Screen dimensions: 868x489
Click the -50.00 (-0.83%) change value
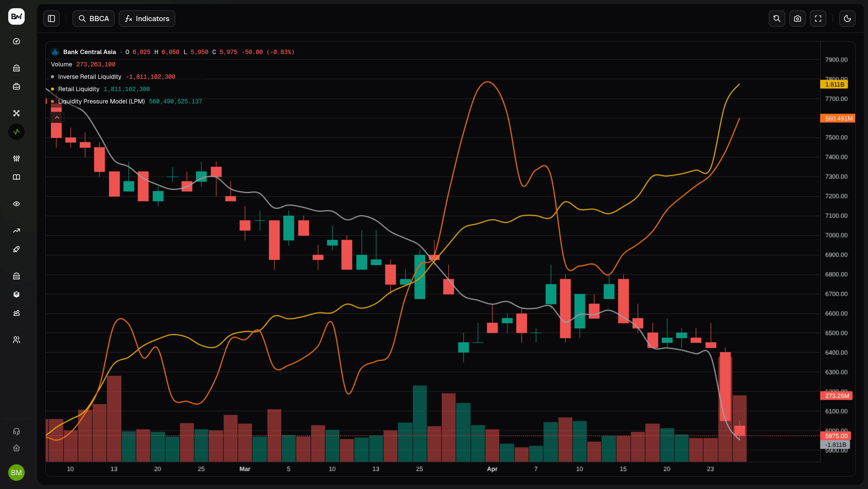pos(268,52)
